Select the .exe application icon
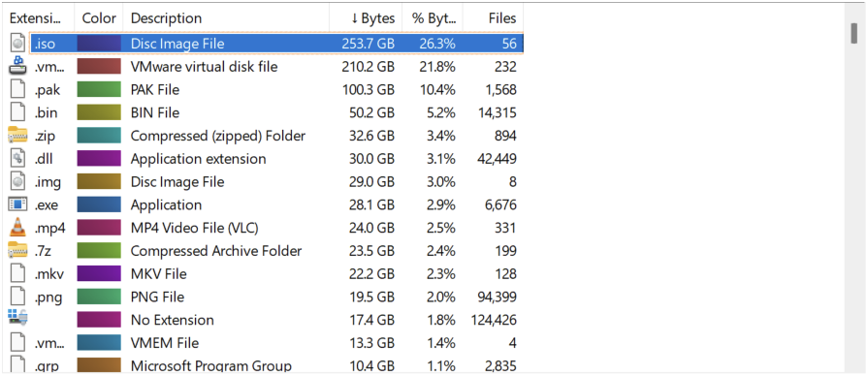 tap(17, 204)
